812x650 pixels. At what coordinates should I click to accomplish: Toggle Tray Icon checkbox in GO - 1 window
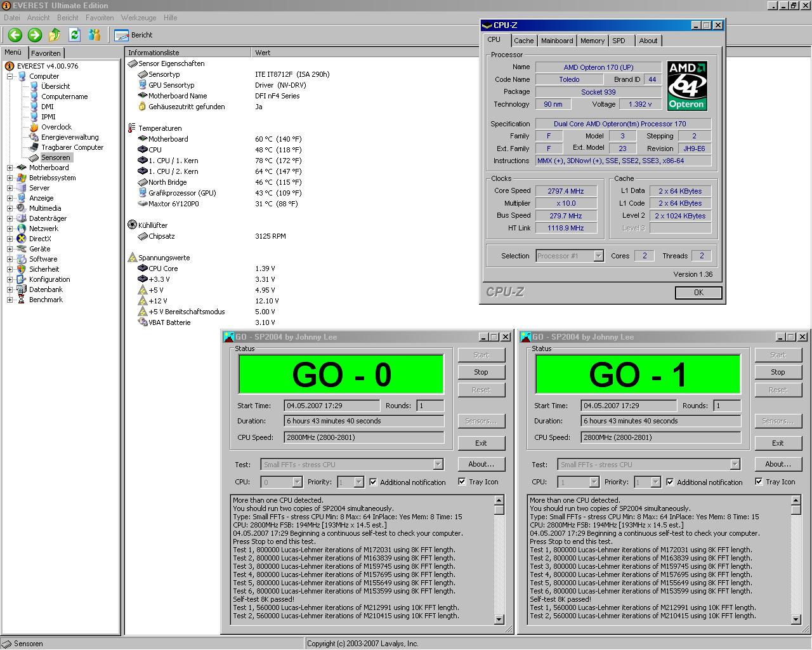coord(759,481)
